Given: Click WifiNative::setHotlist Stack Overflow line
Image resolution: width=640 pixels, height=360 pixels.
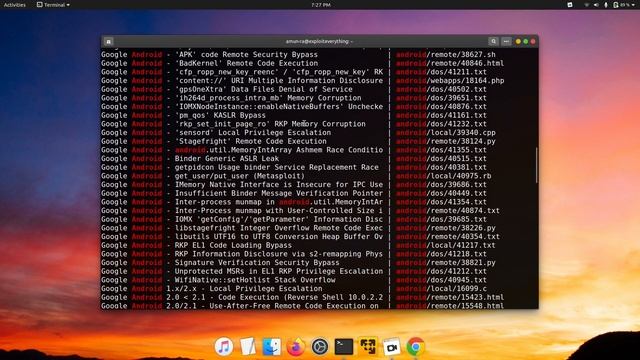Looking at the screenshot, I should tap(218, 280).
